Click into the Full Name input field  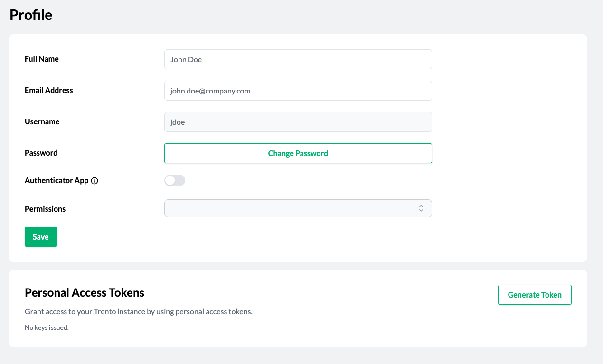[298, 59]
